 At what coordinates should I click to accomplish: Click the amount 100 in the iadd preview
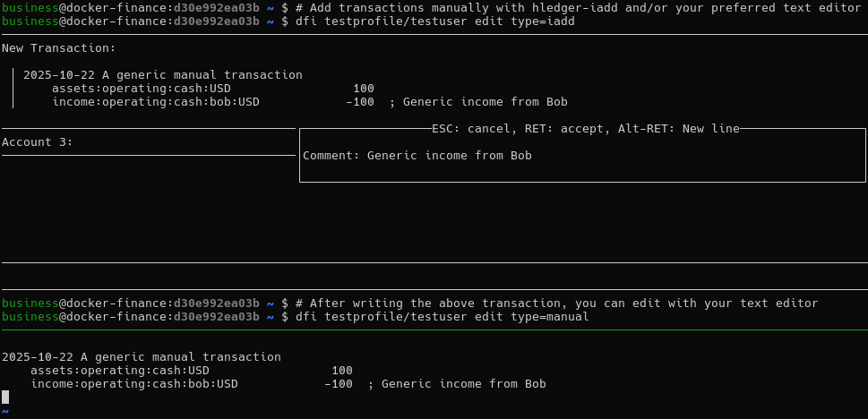(363, 89)
